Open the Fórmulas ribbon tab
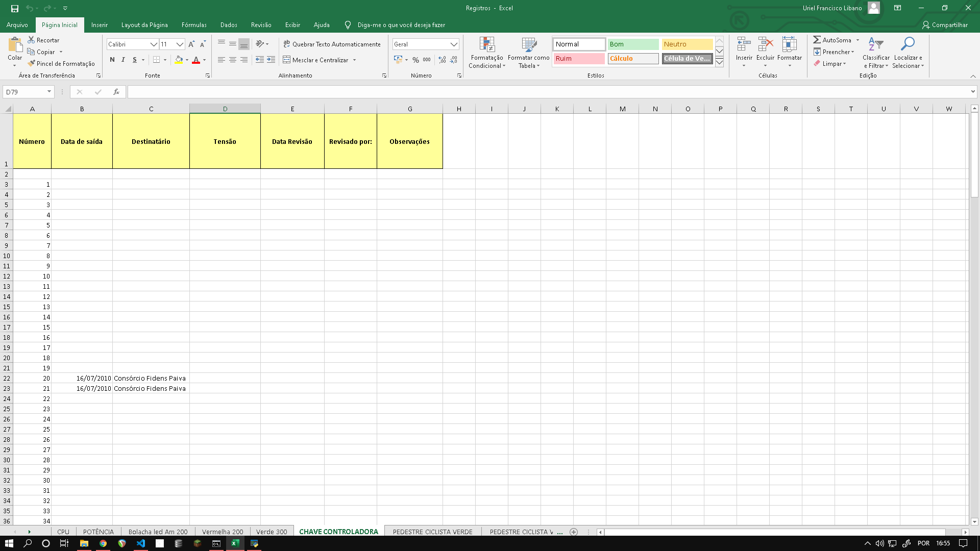 [x=194, y=25]
